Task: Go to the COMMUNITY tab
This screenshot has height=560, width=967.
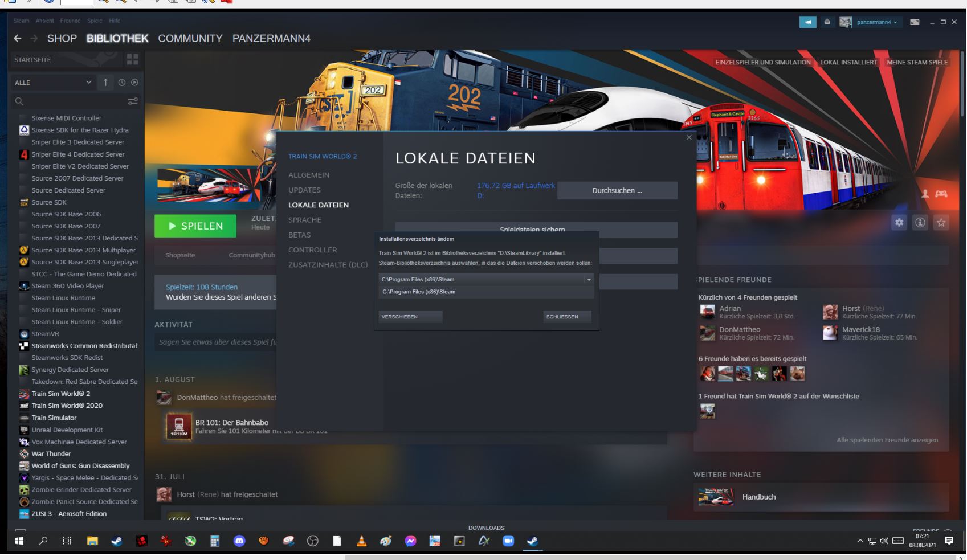Action: click(190, 38)
